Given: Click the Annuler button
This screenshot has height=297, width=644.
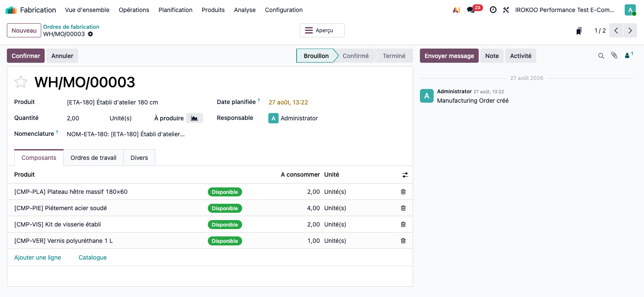Looking at the screenshot, I should pyautogui.click(x=62, y=56).
